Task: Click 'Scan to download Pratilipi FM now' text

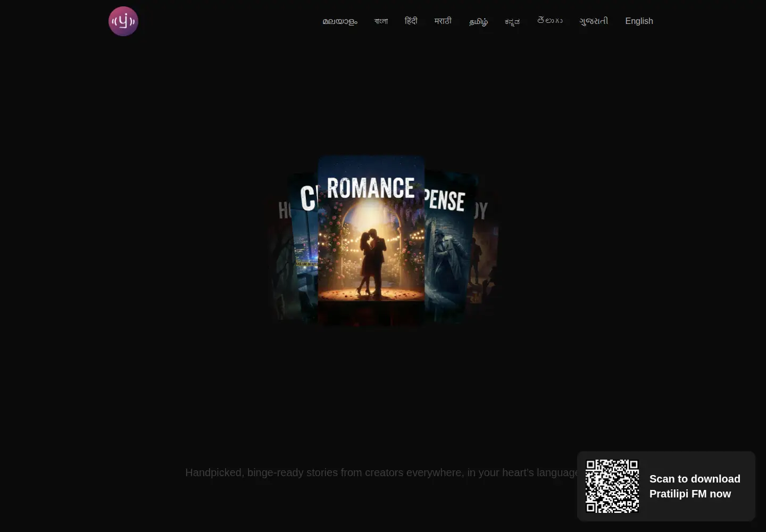Action: coord(695,486)
